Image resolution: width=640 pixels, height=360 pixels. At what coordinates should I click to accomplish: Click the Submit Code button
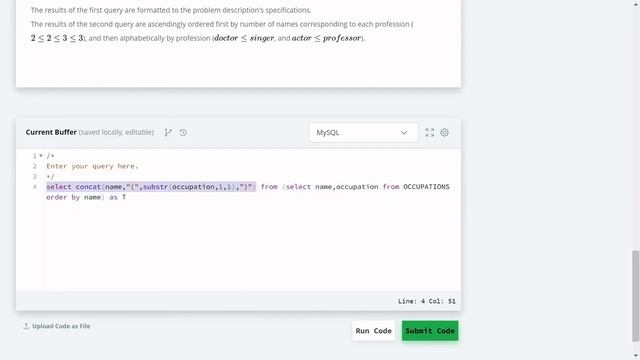pyautogui.click(x=430, y=331)
